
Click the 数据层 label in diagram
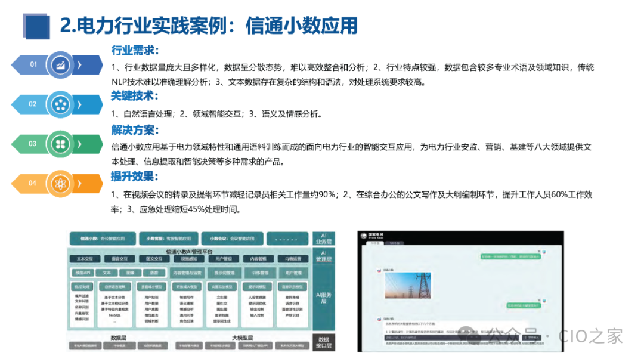coord(118,338)
